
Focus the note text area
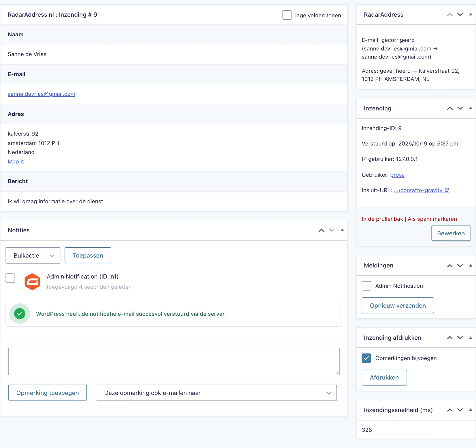(174, 361)
